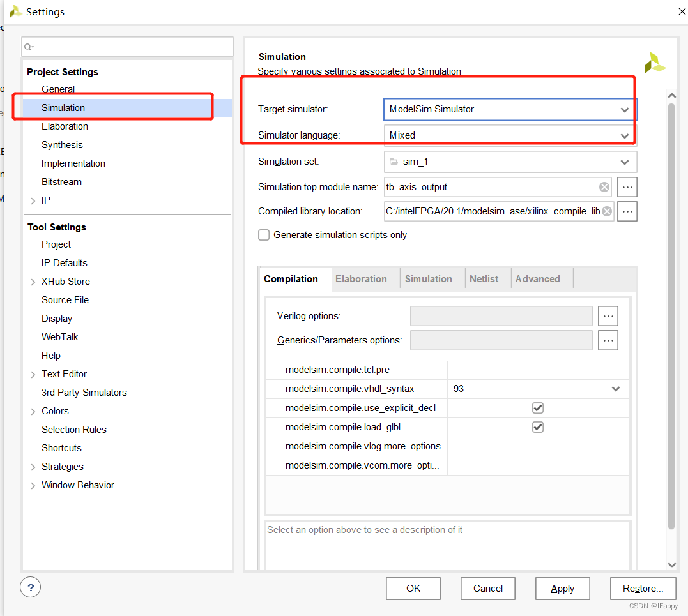Click the Generics/Parameters options input field

[501, 340]
